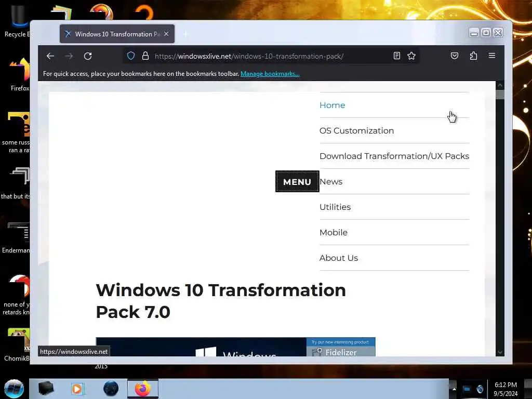
Task: Open the Pocket save icon
Action: coord(455,56)
